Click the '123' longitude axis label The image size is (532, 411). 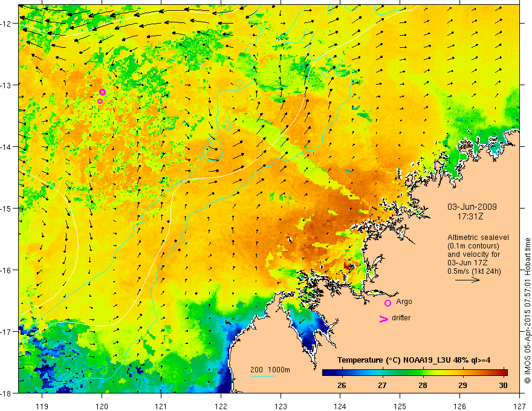pos(281,406)
